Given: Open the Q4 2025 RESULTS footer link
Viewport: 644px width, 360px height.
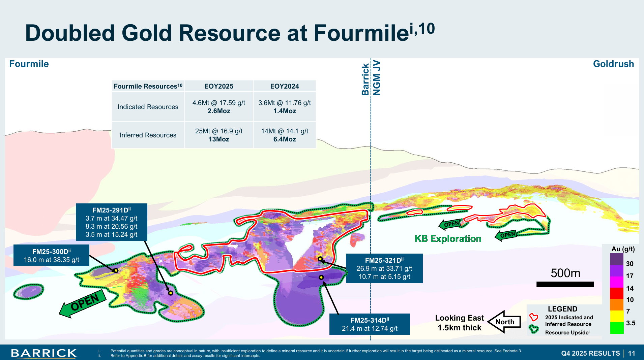Looking at the screenshot, I should click(590, 354).
